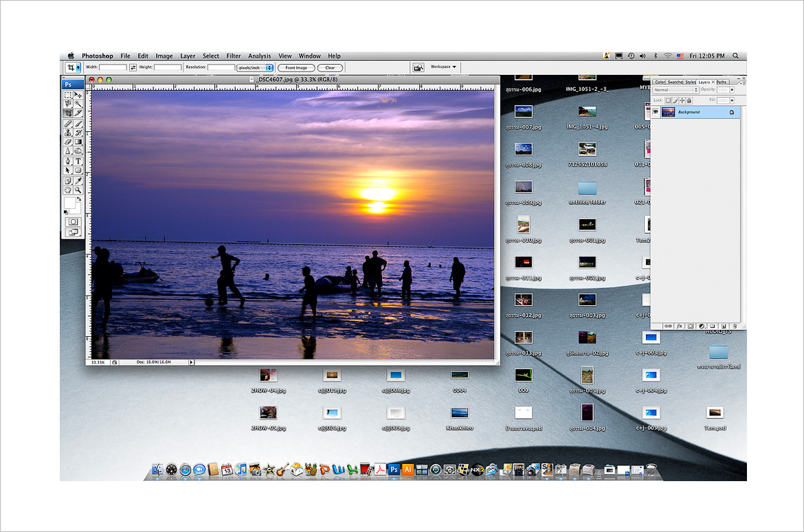Hide the Background layer via eye icon

pyautogui.click(x=656, y=112)
